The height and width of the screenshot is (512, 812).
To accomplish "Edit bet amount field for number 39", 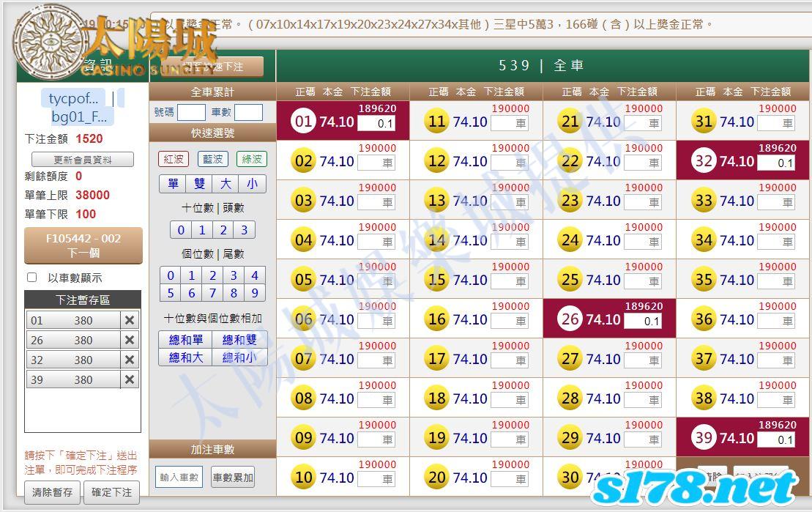I will click(x=775, y=440).
